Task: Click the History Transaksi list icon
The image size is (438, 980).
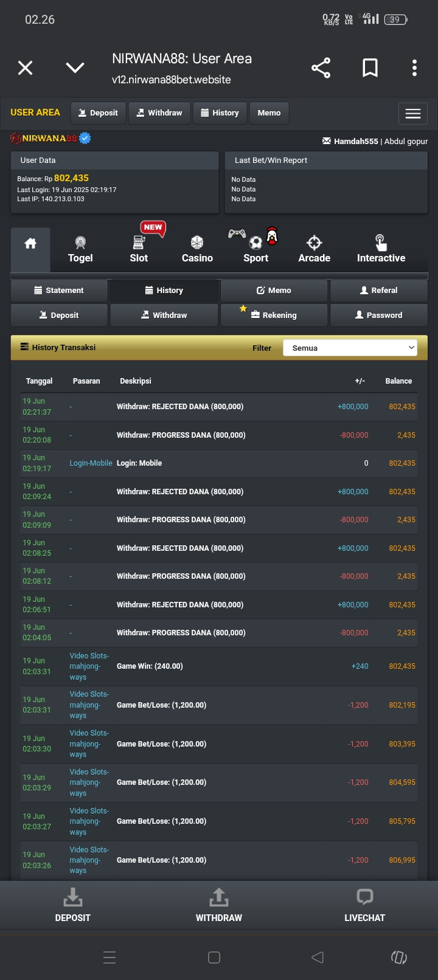Action: point(25,347)
